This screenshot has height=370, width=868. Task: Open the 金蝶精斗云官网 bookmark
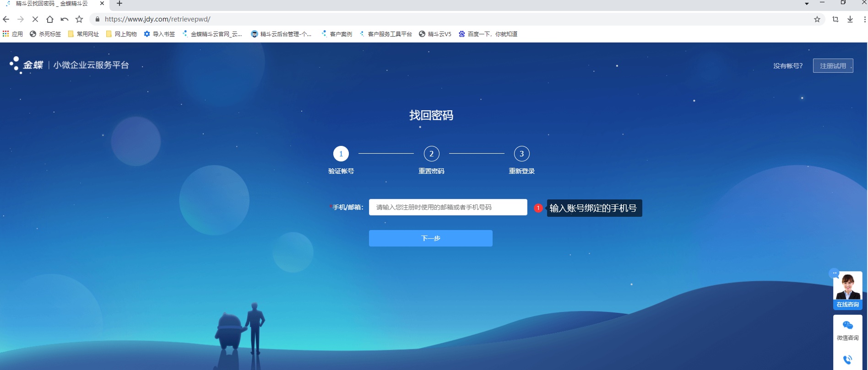[x=212, y=34]
